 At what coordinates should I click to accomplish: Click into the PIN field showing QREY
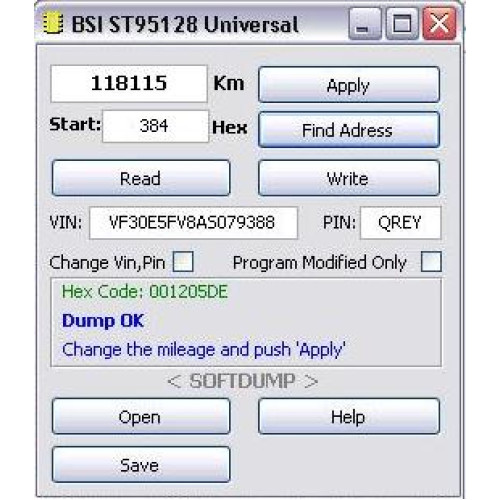[400, 223]
